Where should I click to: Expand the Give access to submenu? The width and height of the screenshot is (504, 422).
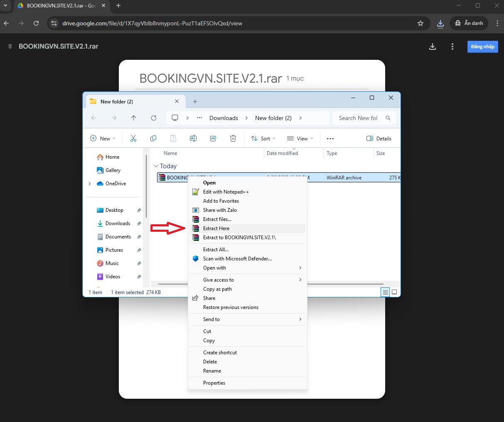300,280
